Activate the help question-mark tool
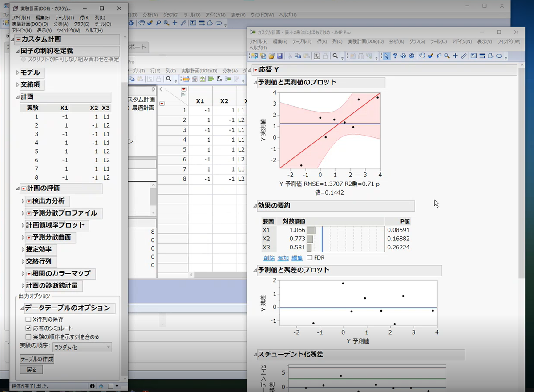Image resolution: width=534 pixels, height=392 pixels. (395, 56)
